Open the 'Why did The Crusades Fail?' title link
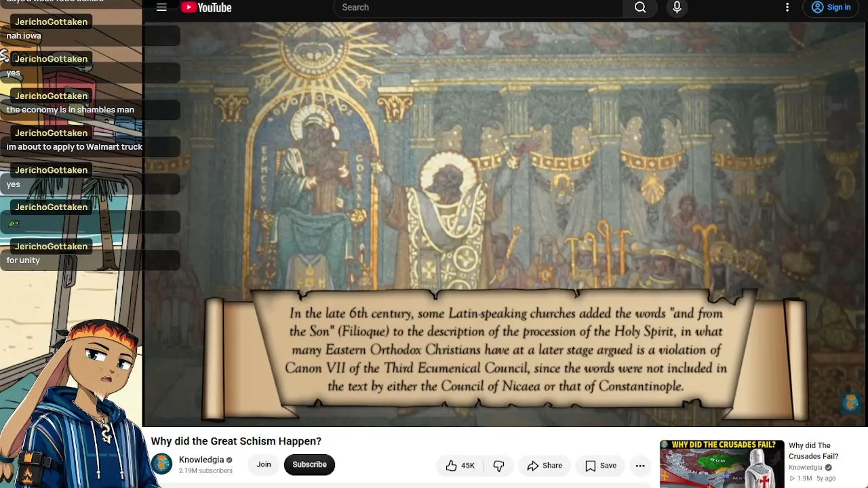The height and width of the screenshot is (488, 868). [x=814, y=451]
